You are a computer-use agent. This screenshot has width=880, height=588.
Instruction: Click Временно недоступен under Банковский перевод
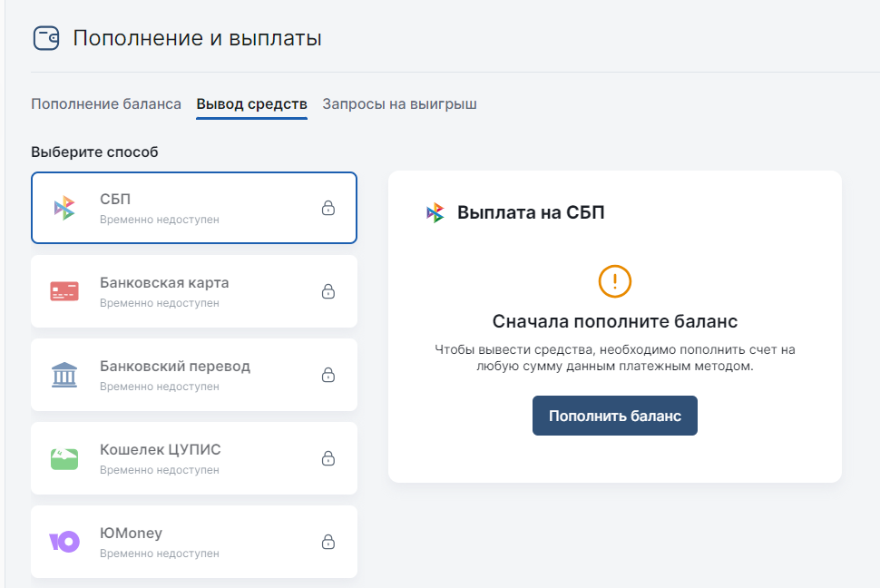(x=160, y=387)
